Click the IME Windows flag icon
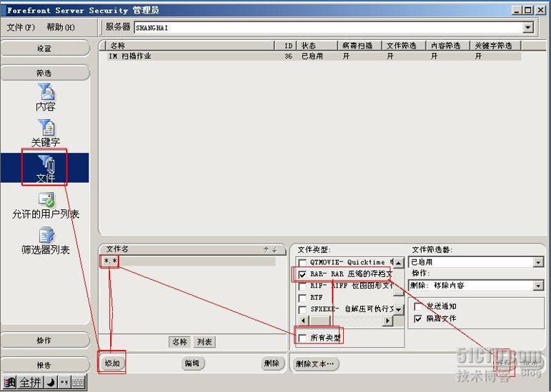The image size is (551, 392). point(9,382)
